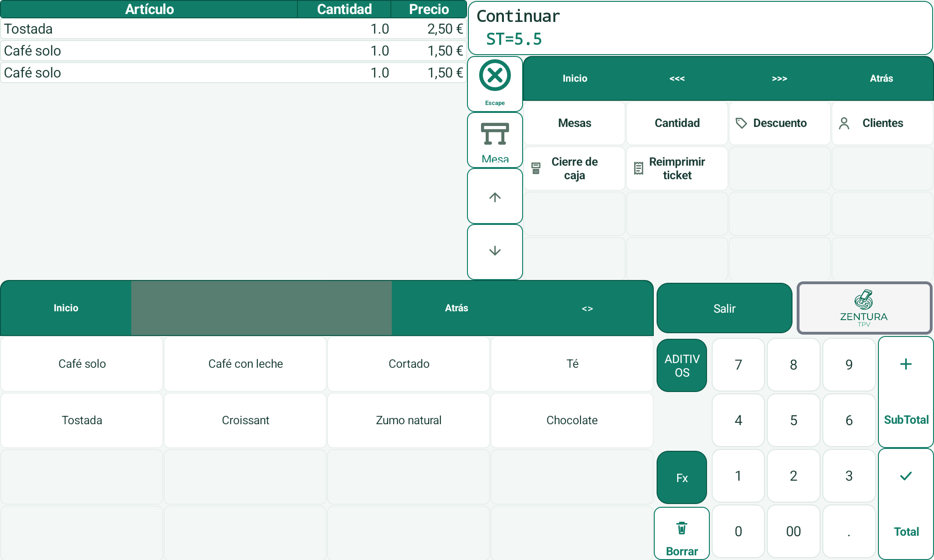Add a Zumo natural article
Screen dimensions: 934x560
point(409,420)
